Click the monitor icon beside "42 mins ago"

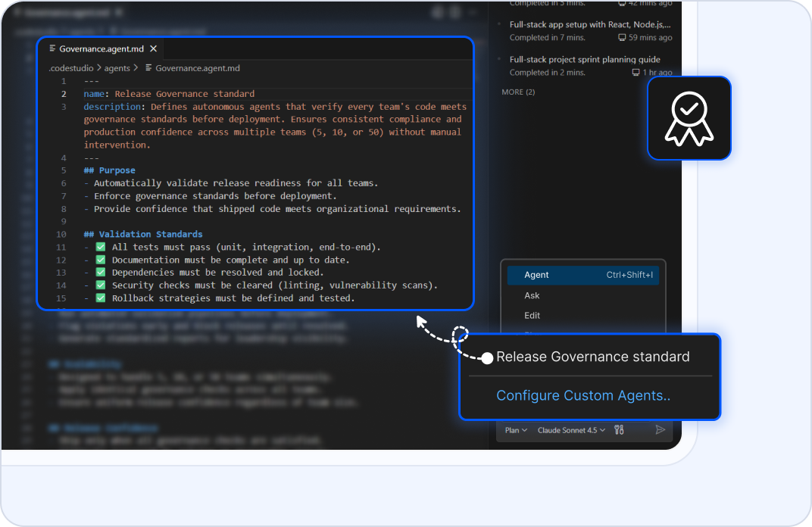coord(621,5)
